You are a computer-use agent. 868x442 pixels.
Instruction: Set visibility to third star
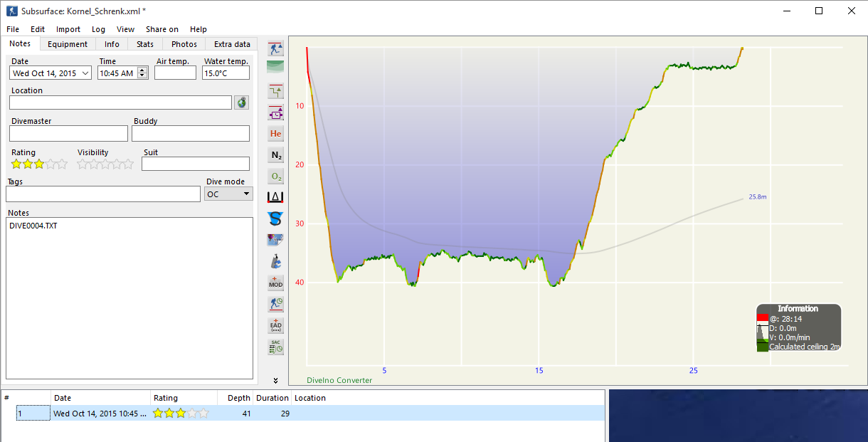[x=105, y=164]
